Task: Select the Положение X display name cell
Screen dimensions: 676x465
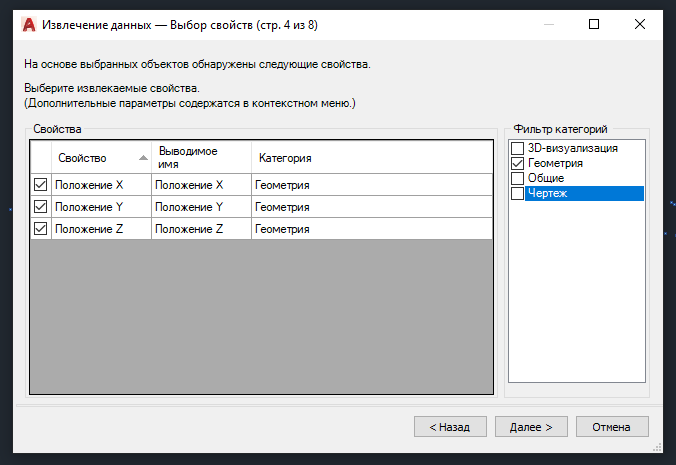Action: click(x=200, y=185)
